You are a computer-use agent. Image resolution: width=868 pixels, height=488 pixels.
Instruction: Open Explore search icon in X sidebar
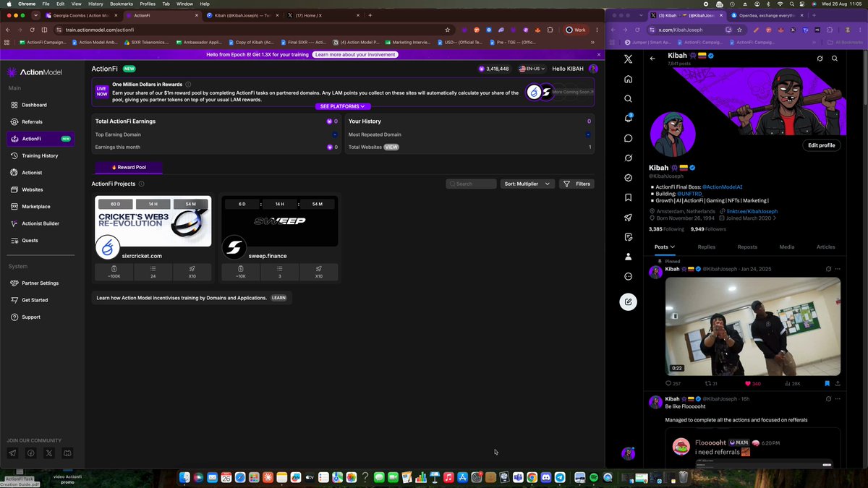coord(628,98)
